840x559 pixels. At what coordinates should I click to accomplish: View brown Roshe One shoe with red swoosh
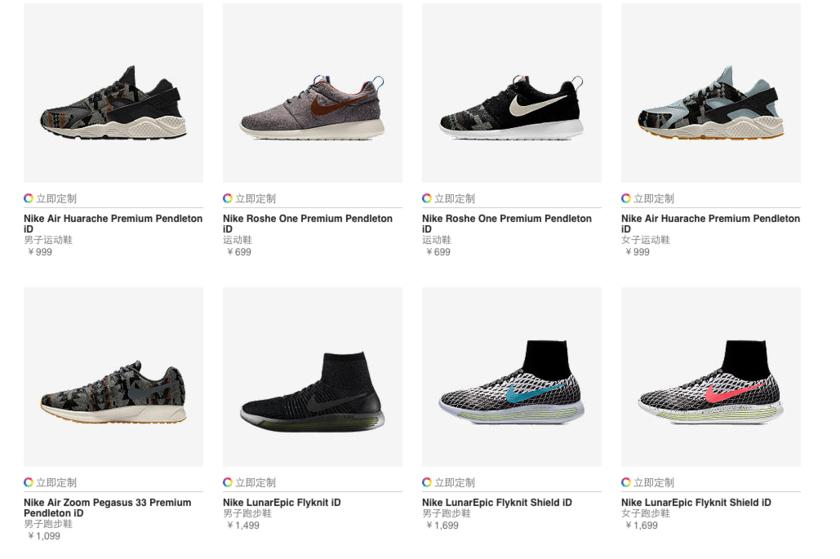(312, 93)
